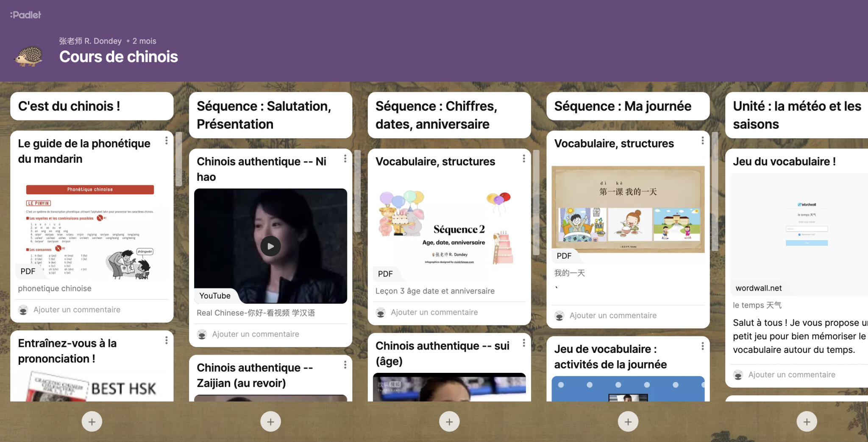Play the Ni hao YouTube video
Image resolution: width=868 pixels, height=442 pixels.
point(270,246)
